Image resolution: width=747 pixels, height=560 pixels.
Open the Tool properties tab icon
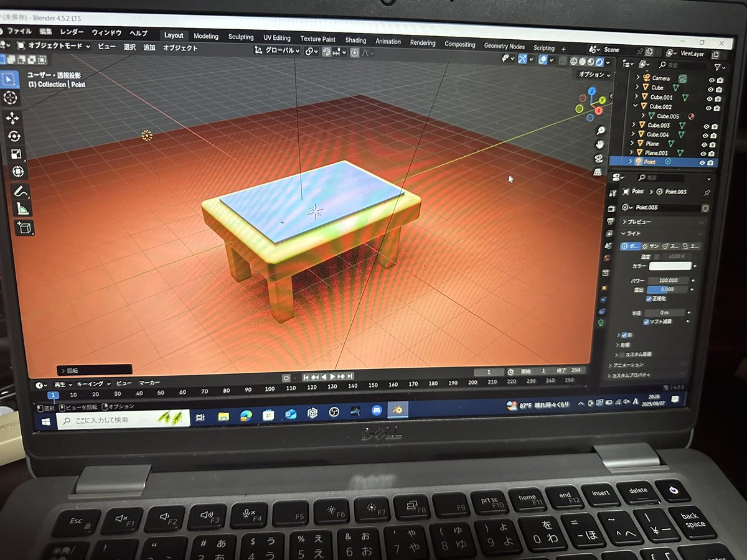click(x=612, y=192)
